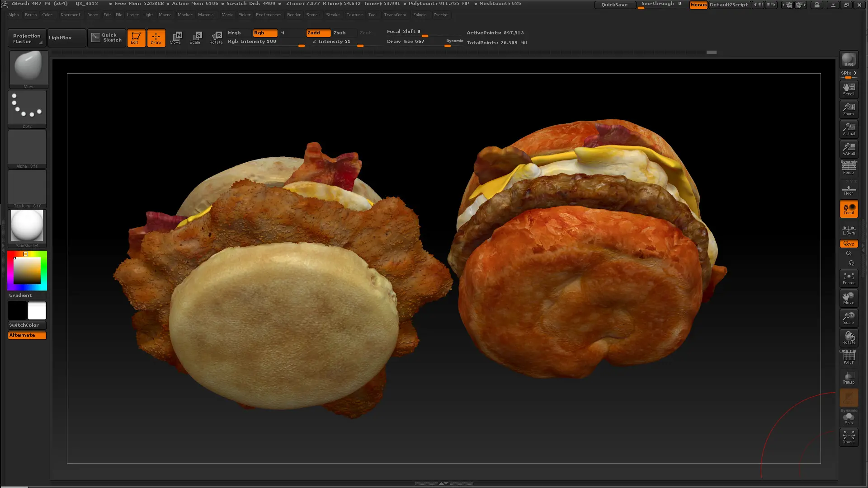Toggle Local transformations button

point(849,209)
